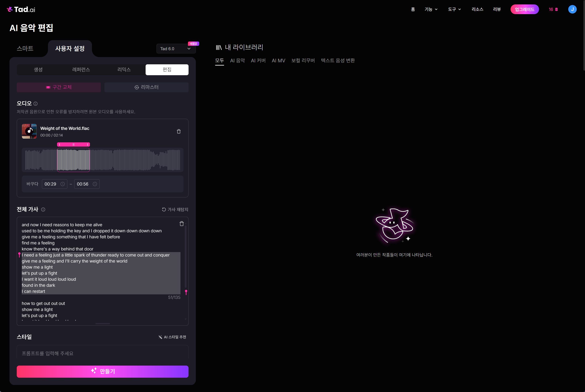Click the clock icon in the 00:29 field
The image size is (585, 392).
pos(63,184)
